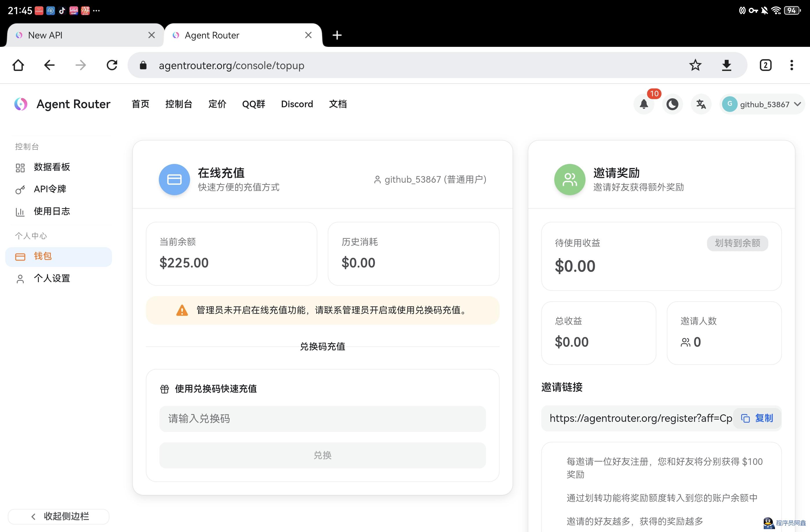Open the Discord navigation item
This screenshot has height=532, width=810.
tap(297, 104)
